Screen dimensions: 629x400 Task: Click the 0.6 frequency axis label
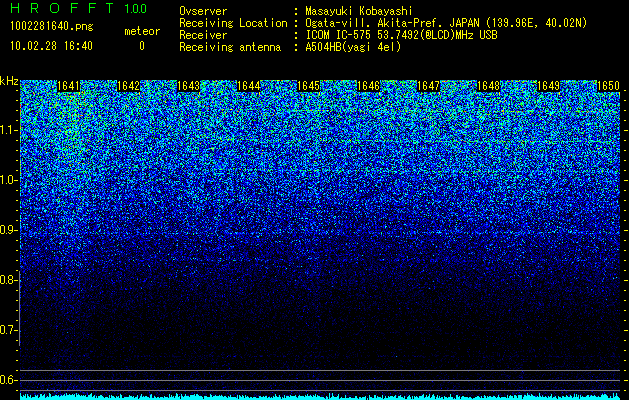pos(8,380)
